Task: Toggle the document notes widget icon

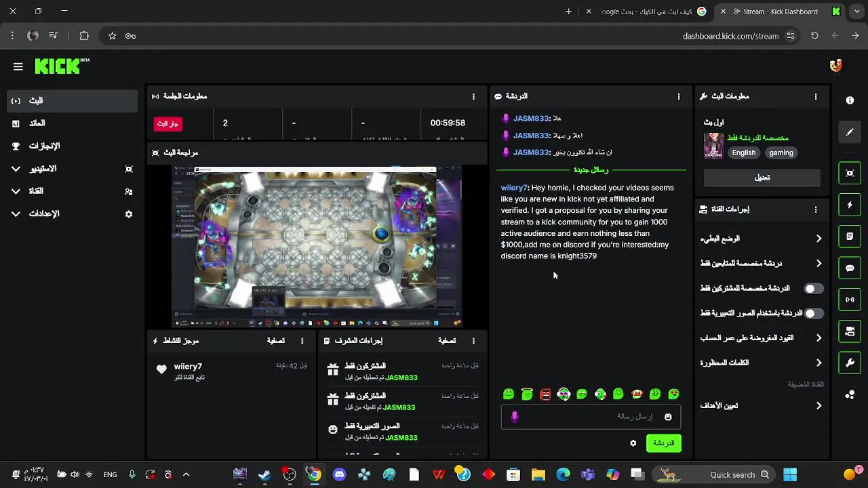Action: tap(850, 237)
